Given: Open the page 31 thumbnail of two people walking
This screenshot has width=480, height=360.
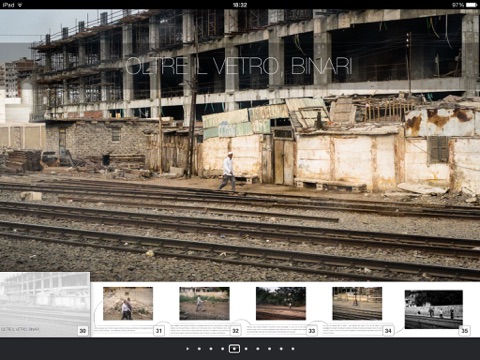Looking at the screenshot, I should pos(128,304).
